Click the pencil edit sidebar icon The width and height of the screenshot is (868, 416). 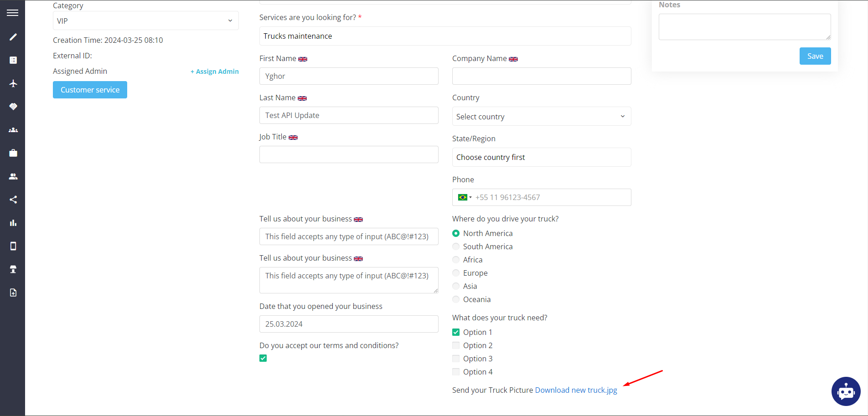click(13, 37)
